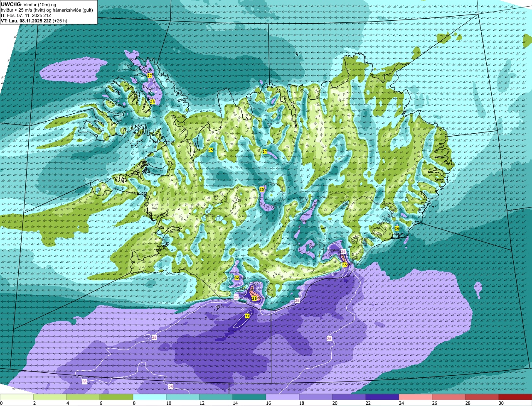The image size is (532, 406).
Task: Click the teal 12–14 legend swatch
Action: pos(217,397)
